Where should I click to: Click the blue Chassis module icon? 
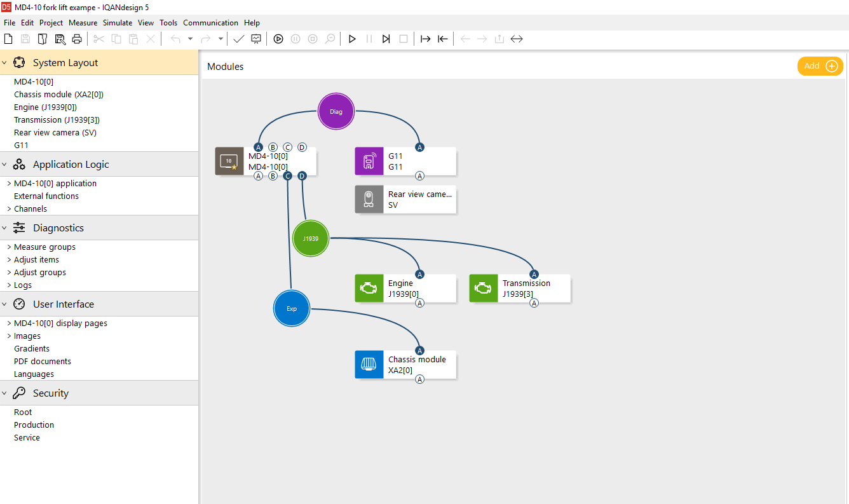click(369, 364)
